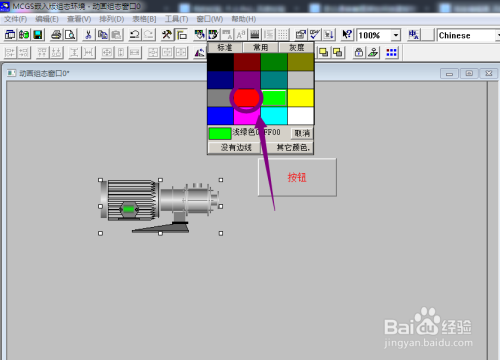Click the current green color preview box

(x=220, y=133)
